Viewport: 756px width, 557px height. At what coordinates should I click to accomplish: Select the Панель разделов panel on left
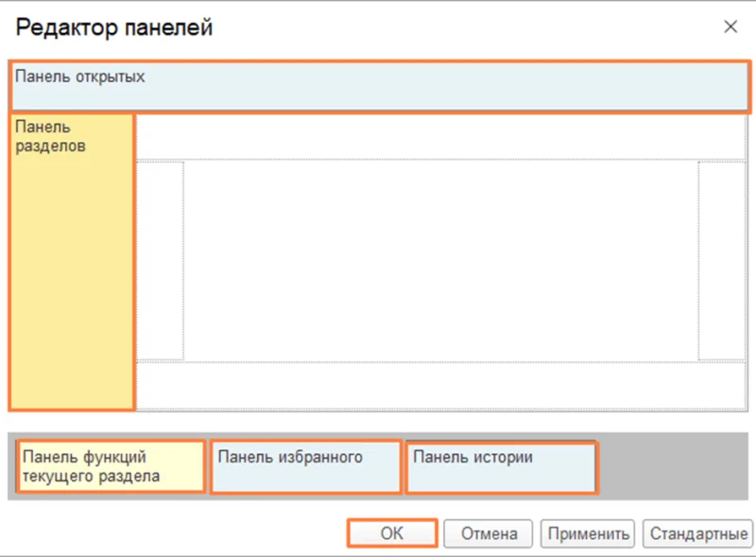[x=72, y=262]
